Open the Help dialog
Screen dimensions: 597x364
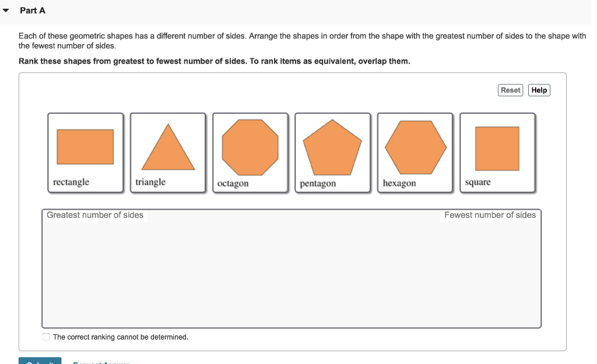click(539, 90)
